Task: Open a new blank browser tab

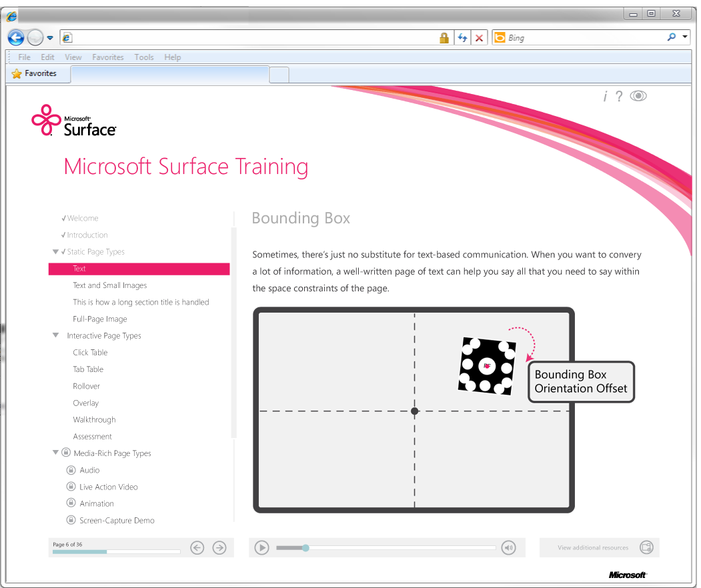Action: click(x=279, y=75)
